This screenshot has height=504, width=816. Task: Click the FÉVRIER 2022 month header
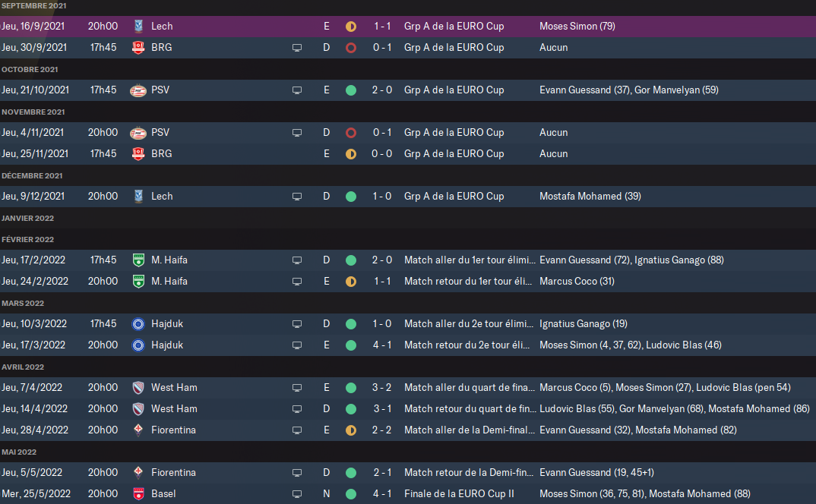tap(28, 239)
